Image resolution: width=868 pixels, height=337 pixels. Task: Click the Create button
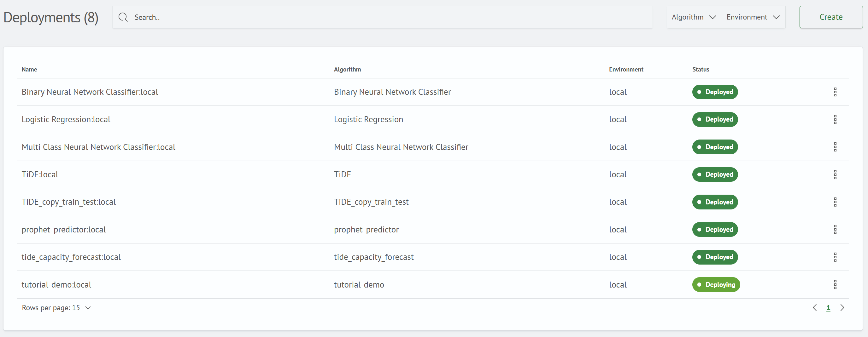[x=830, y=17]
